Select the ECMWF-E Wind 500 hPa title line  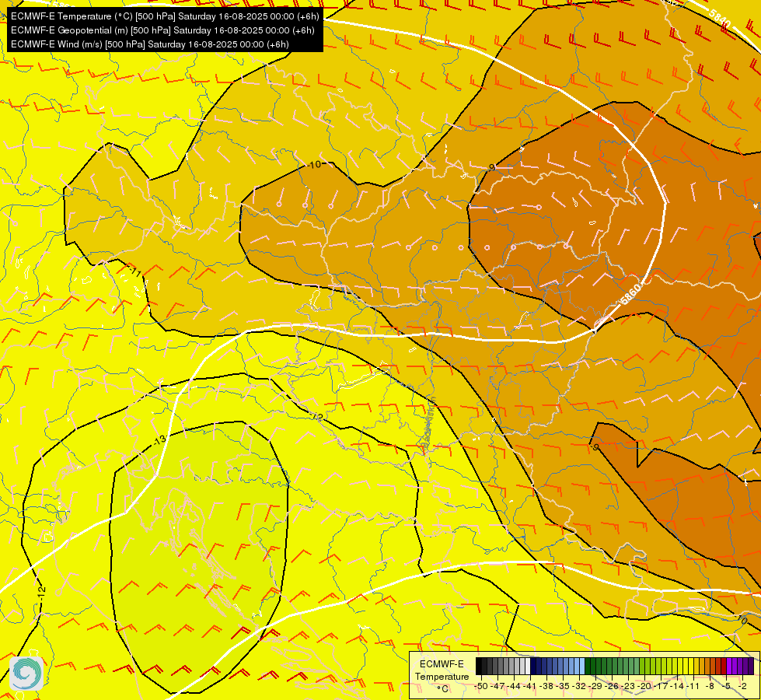(150, 44)
